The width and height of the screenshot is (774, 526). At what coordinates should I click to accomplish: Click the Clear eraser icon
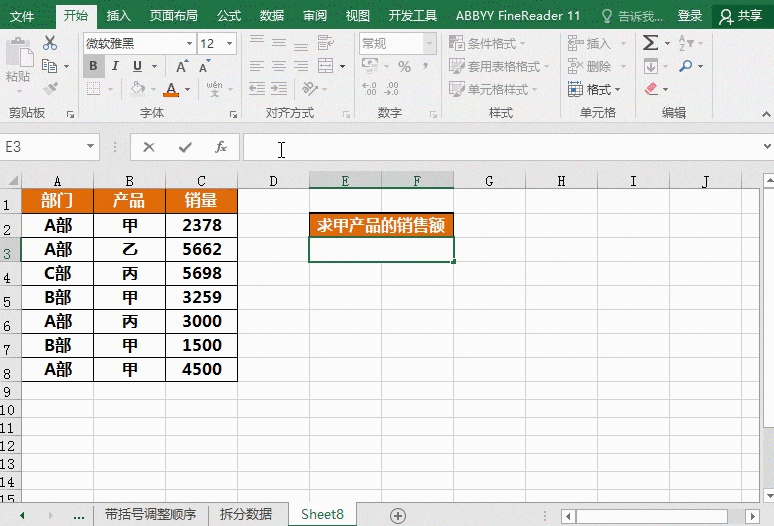pos(652,89)
